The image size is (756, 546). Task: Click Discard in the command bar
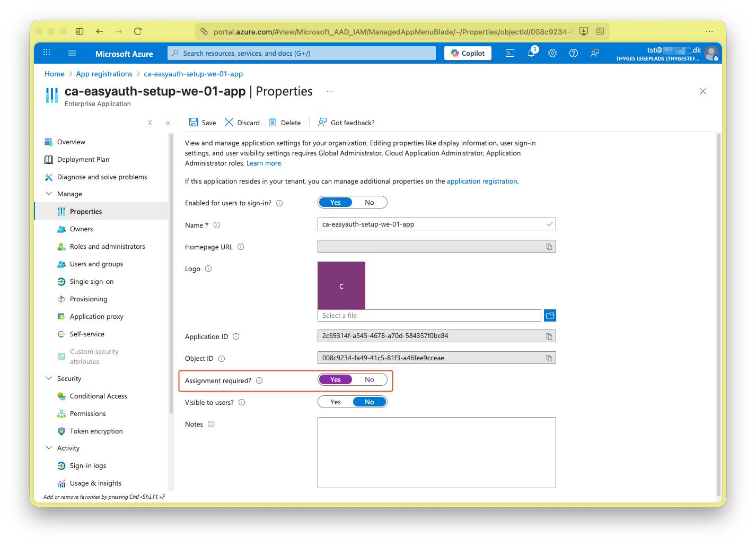242,123
